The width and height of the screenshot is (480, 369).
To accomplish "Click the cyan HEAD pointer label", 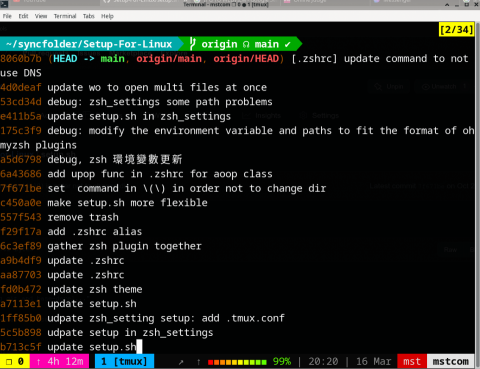I will click(x=65, y=59).
